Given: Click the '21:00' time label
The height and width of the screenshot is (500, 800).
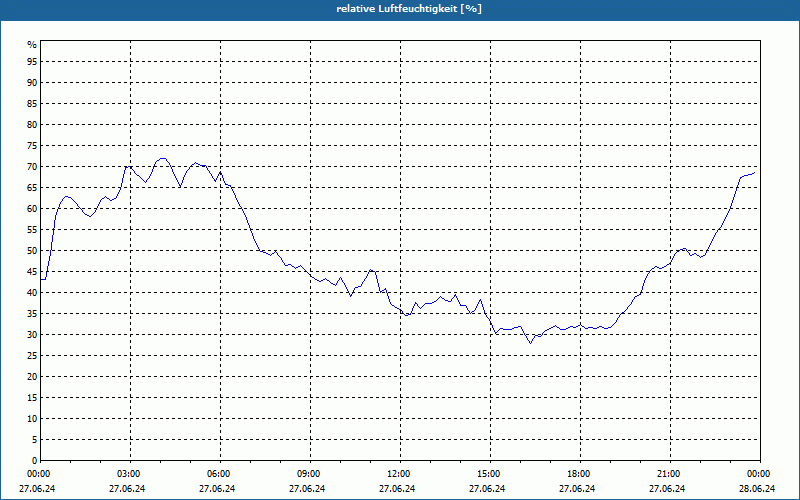Looking at the screenshot, I should (x=668, y=474).
